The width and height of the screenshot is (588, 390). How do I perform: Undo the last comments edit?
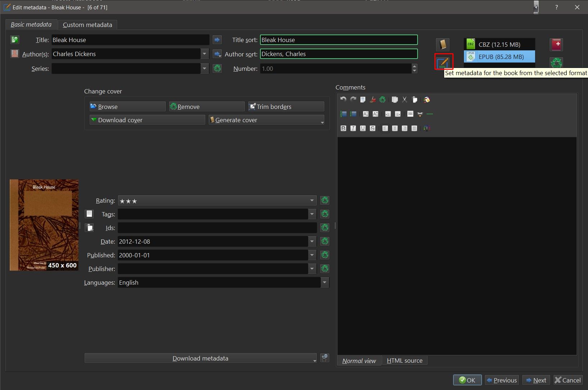click(343, 100)
